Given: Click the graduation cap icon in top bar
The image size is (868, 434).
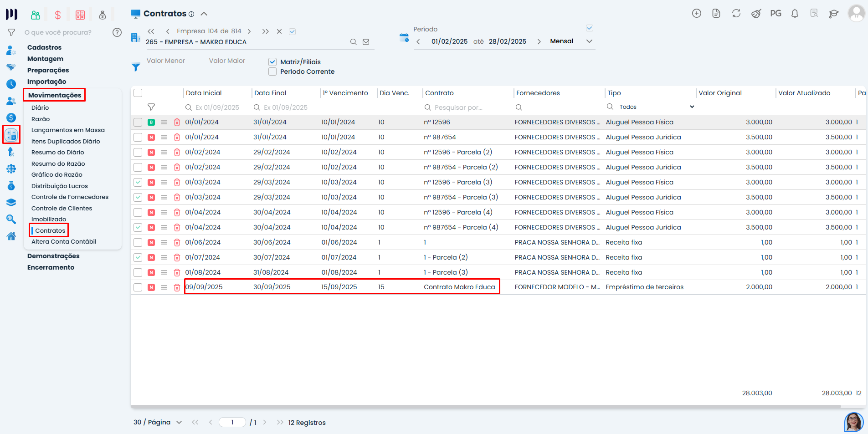Looking at the screenshot, I should tap(833, 14).
